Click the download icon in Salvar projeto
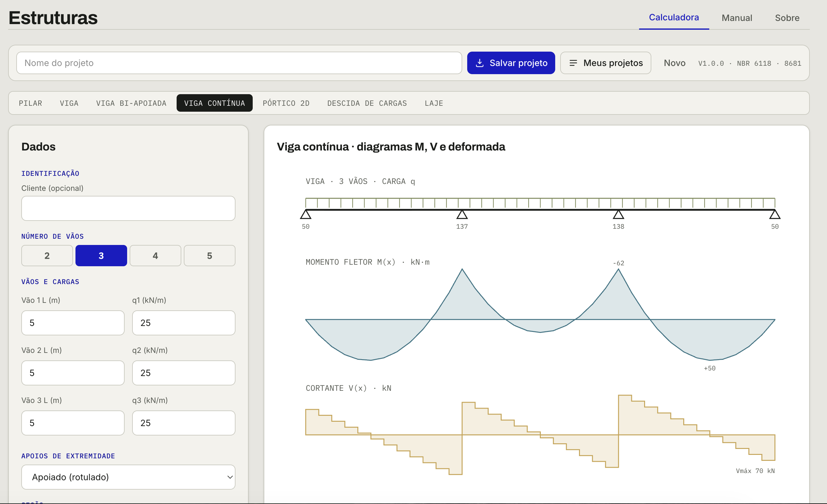827x504 pixels. pyautogui.click(x=480, y=63)
